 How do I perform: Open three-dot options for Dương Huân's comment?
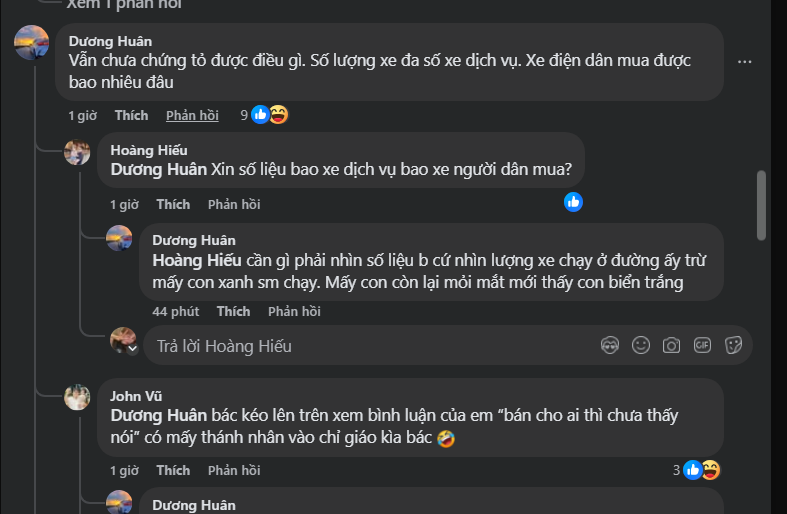tap(744, 62)
